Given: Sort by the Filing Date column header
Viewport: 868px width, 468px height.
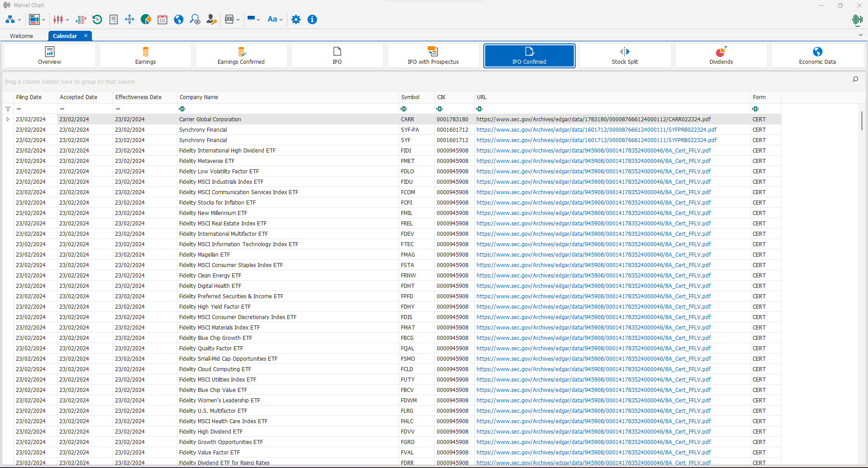Looking at the screenshot, I should pyautogui.click(x=35, y=97).
